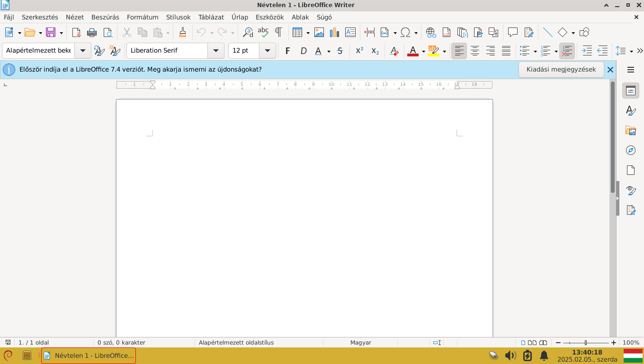Open the font name dropdown
Viewport: 644px width, 364px height.
(216, 51)
